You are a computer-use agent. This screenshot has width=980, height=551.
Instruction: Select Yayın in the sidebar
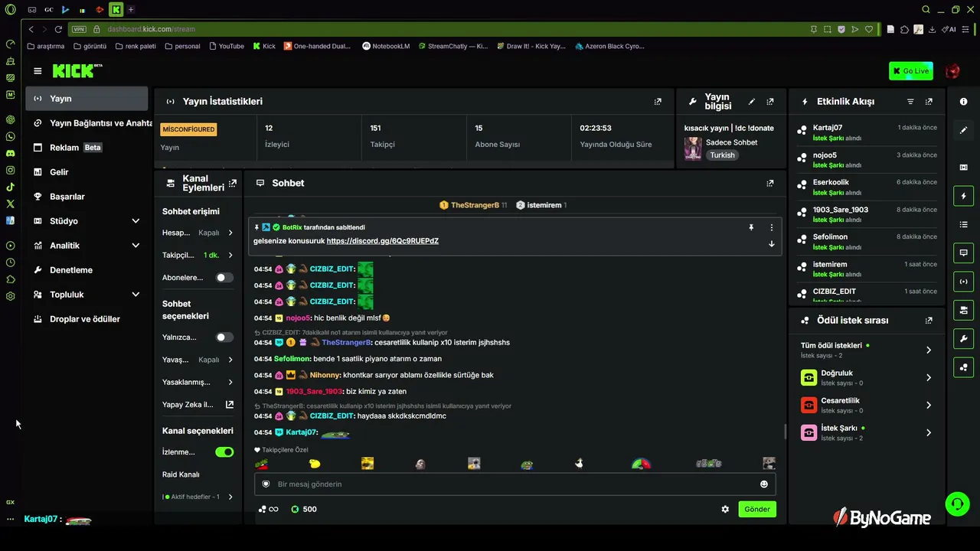[x=87, y=99]
